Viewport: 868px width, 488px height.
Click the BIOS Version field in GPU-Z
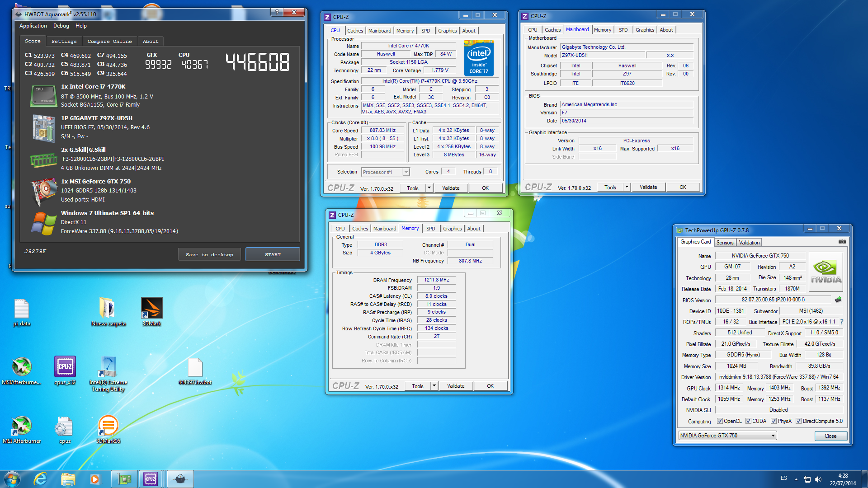(773, 300)
